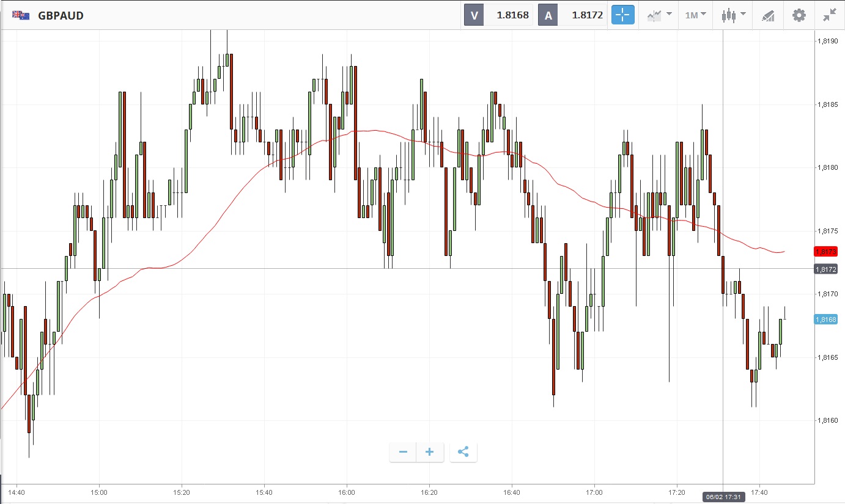Click the GBPAUD currency pair flag icon
This screenshot has height=504, width=845.
[x=21, y=15]
